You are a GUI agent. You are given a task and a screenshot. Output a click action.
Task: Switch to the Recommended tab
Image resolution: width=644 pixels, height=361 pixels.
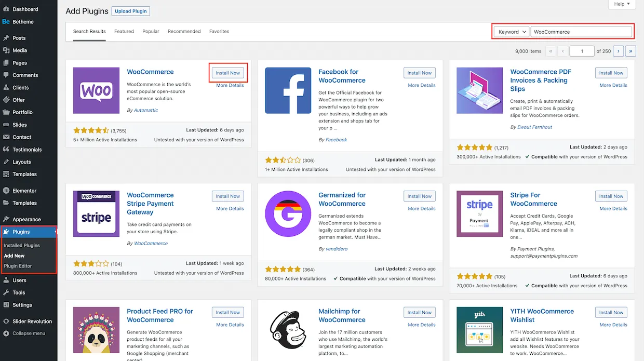click(184, 32)
